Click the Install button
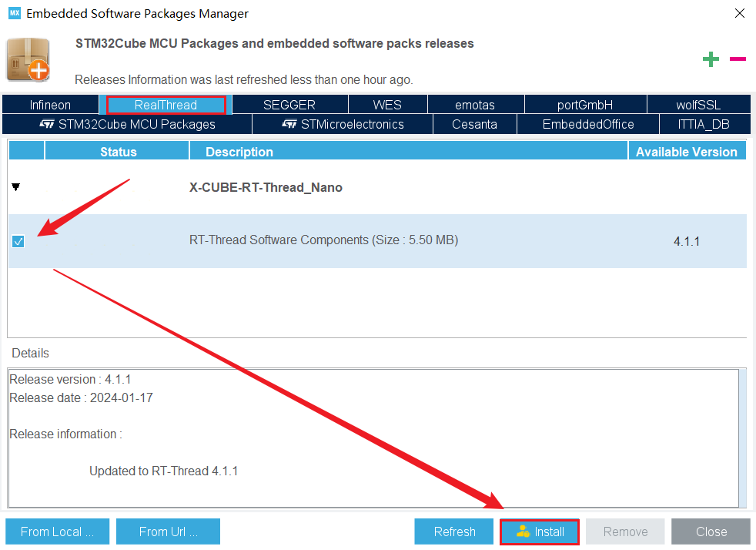This screenshot has width=756, height=550. (539, 532)
